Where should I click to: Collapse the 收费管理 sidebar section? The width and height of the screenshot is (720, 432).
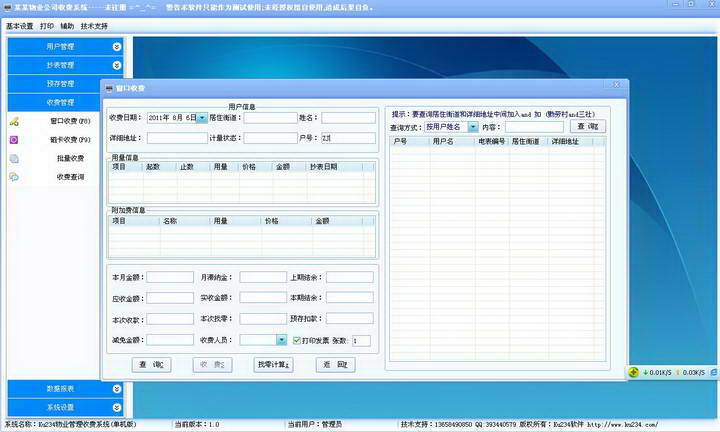point(60,102)
